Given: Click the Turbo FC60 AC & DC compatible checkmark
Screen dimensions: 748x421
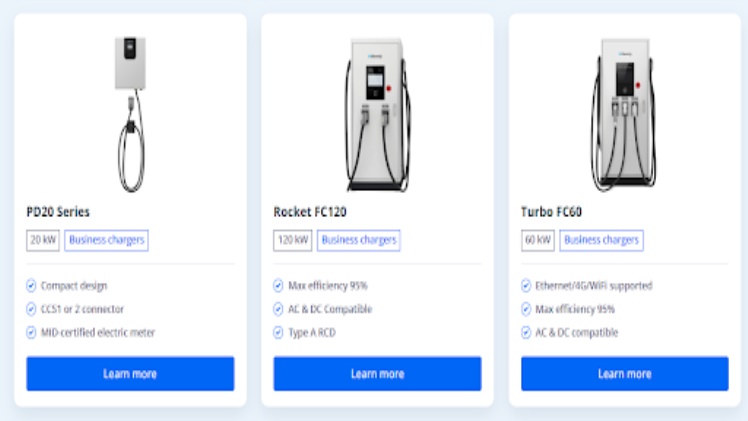Looking at the screenshot, I should click(526, 332).
